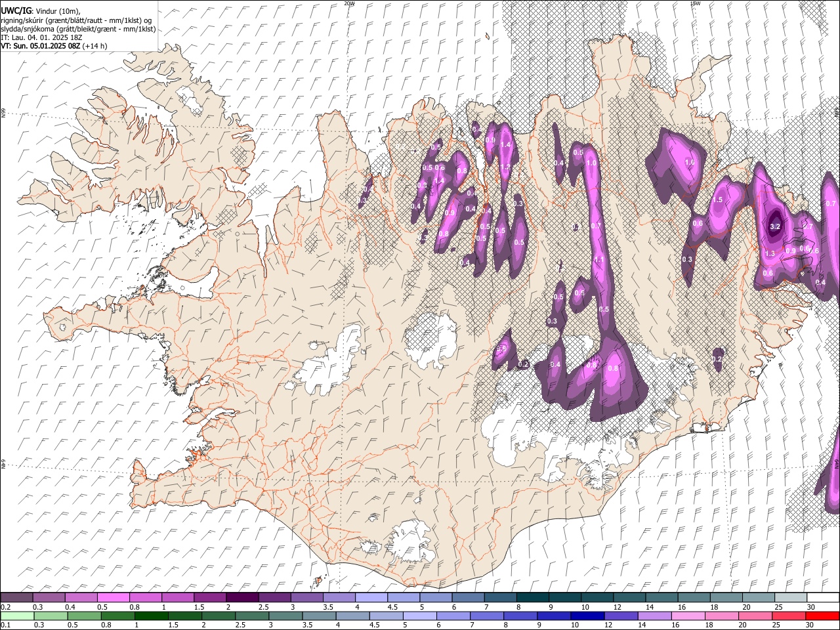Click the bright red swatch labeled 30 in lower legend
Image resolution: width=840 pixels, height=630 pixels.
(x=822, y=616)
